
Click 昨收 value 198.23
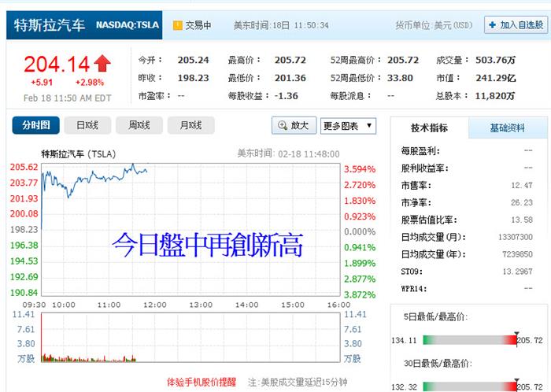tap(194, 78)
